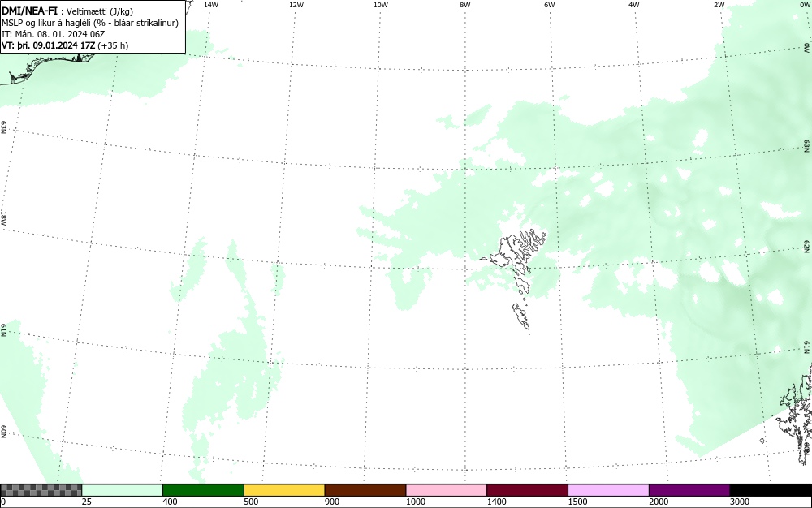Click the 12W longitude label

(296, 5)
